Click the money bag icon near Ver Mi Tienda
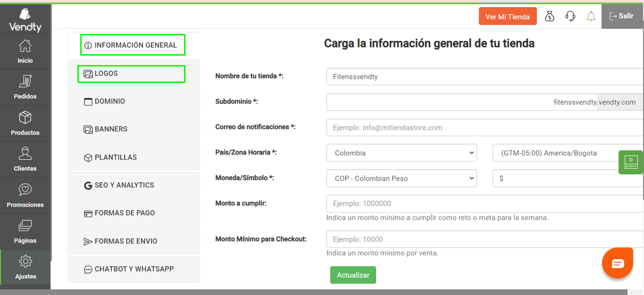Screen dimensions: 644x295 click(549, 16)
